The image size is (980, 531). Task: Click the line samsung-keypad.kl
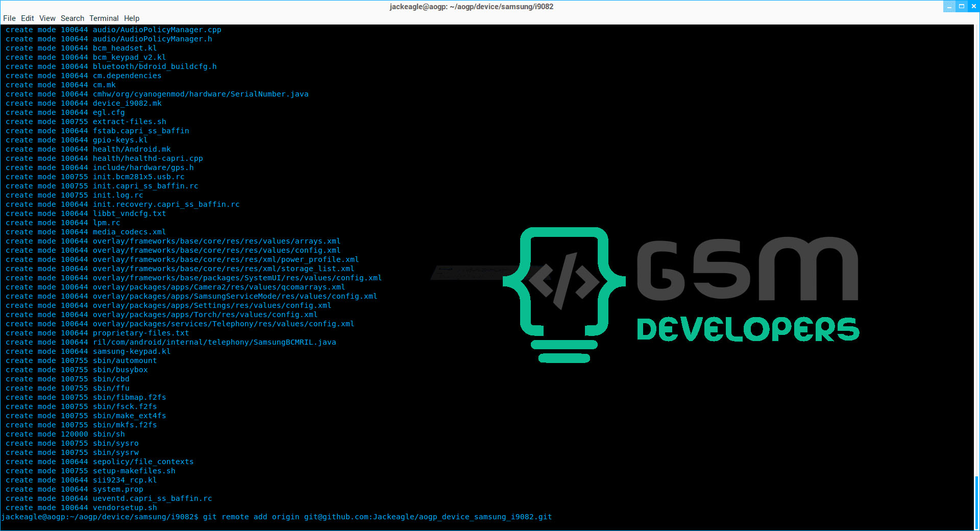pos(88,352)
